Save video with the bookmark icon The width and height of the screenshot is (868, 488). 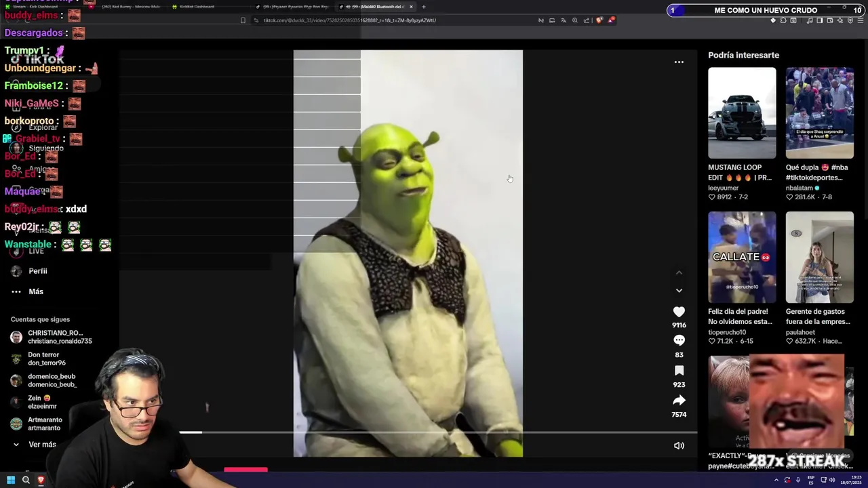click(x=679, y=371)
